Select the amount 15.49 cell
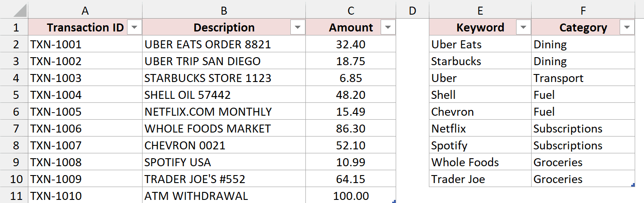Screen dimensions: 644x203 351,112
